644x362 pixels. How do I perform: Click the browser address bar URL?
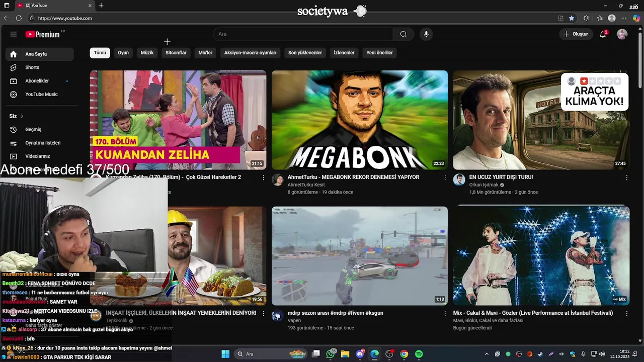pos(65,18)
